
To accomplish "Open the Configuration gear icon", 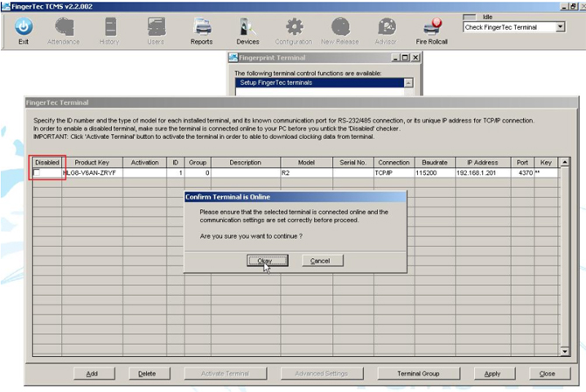I will point(294,27).
